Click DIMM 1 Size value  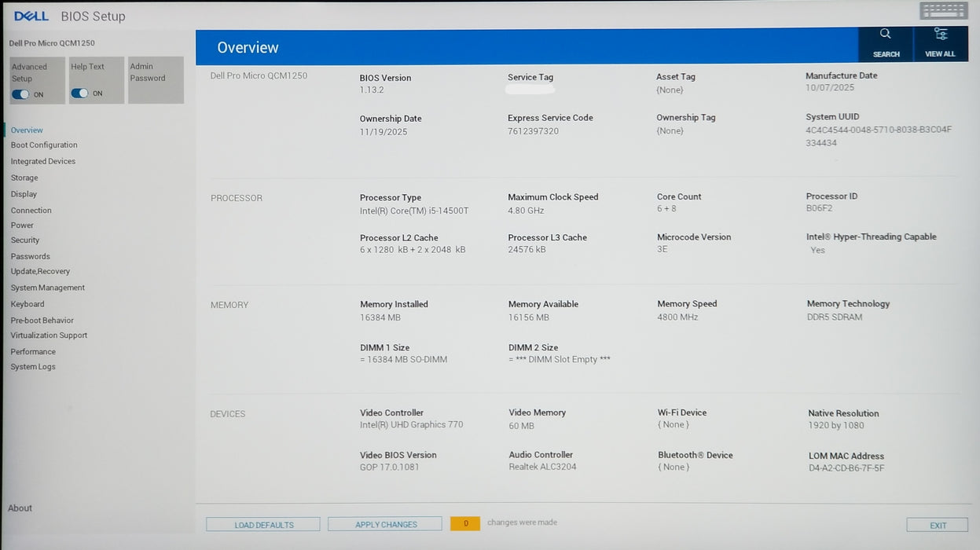tap(403, 360)
